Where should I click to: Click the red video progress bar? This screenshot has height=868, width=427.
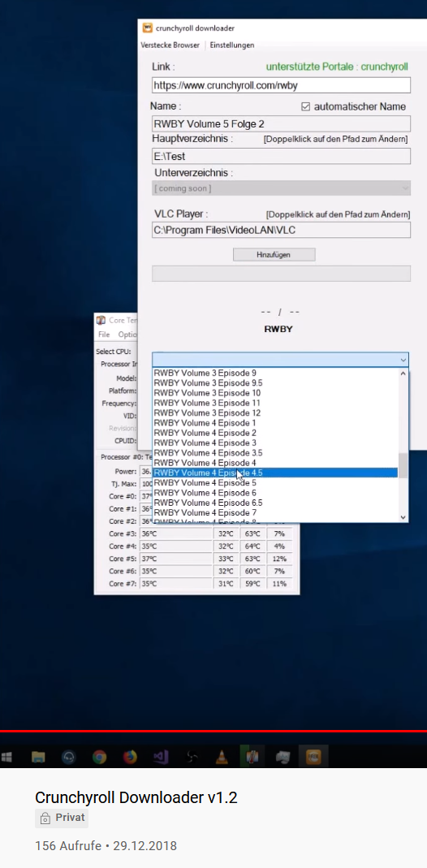coord(213,732)
